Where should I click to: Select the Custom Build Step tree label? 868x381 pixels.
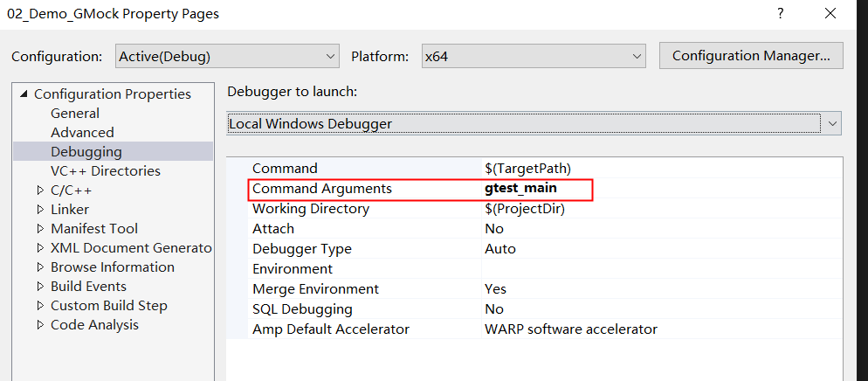coord(109,306)
